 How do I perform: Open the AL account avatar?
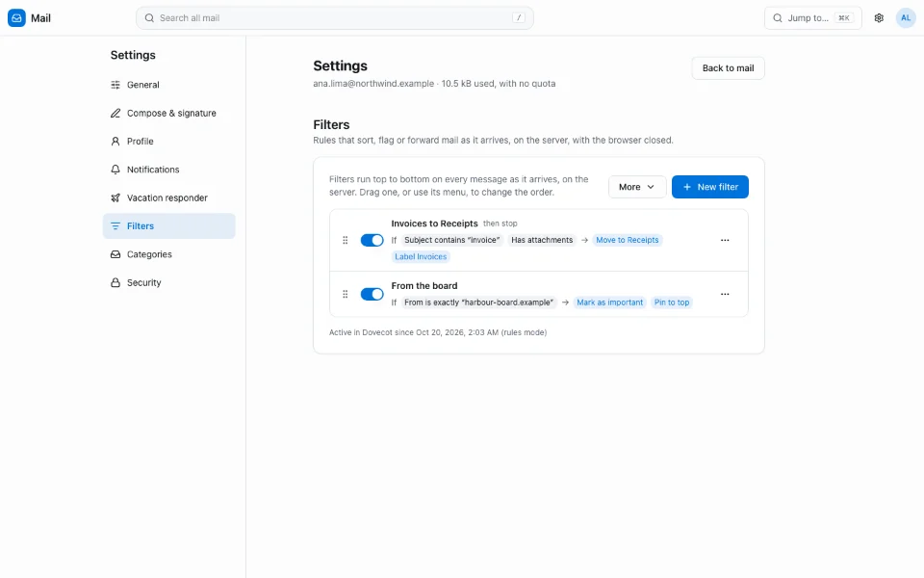(906, 18)
